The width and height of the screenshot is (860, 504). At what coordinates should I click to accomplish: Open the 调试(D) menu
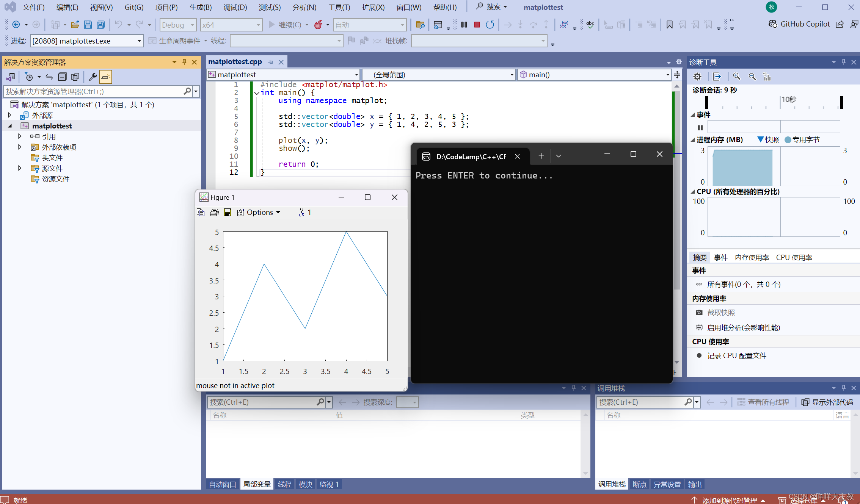(x=235, y=7)
